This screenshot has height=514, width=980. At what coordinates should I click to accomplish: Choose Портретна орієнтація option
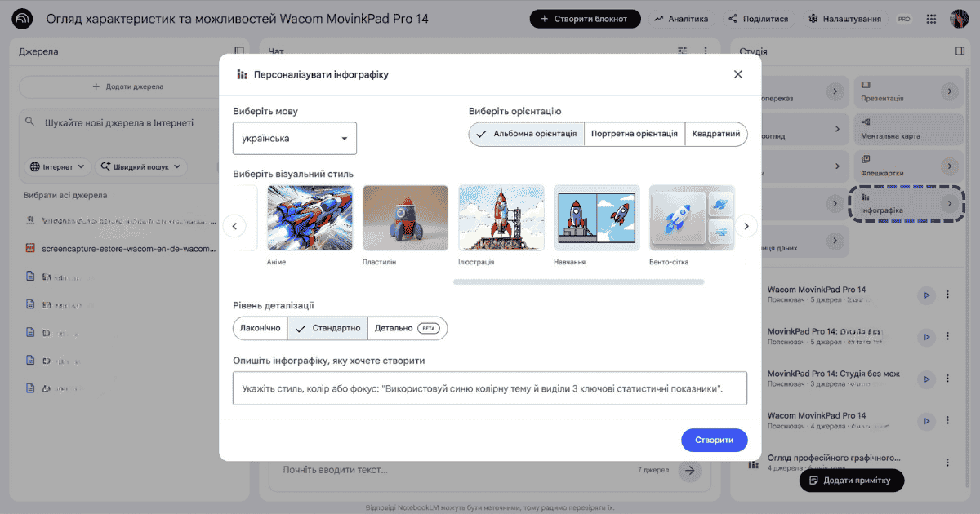[634, 134]
